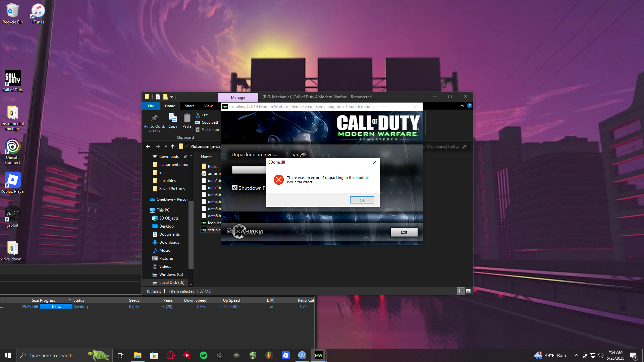The width and height of the screenshot is (644, 362).
Task: Click the Paste clipboard icon
Action: 187,118
